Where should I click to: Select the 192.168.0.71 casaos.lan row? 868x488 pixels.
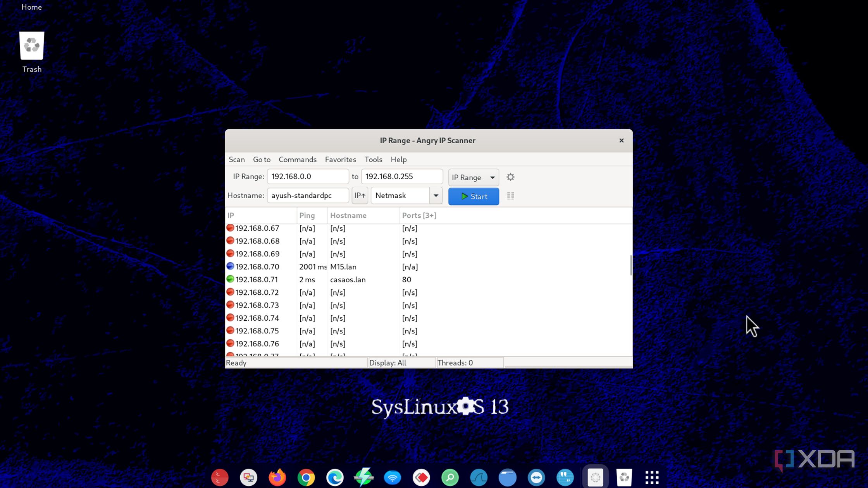(428, 280)
